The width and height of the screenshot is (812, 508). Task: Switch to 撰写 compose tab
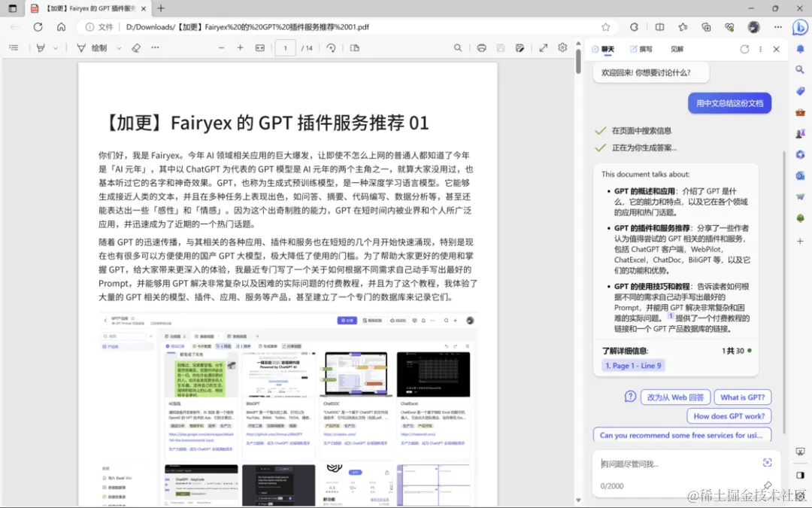[641, 49]
